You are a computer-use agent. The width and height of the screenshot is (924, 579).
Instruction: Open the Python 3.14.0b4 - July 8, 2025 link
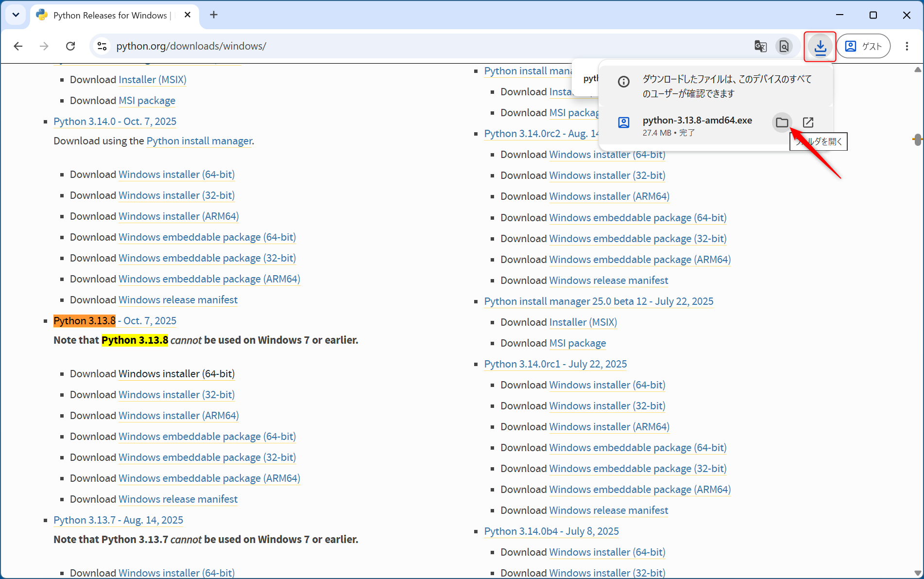coord(551,531)
